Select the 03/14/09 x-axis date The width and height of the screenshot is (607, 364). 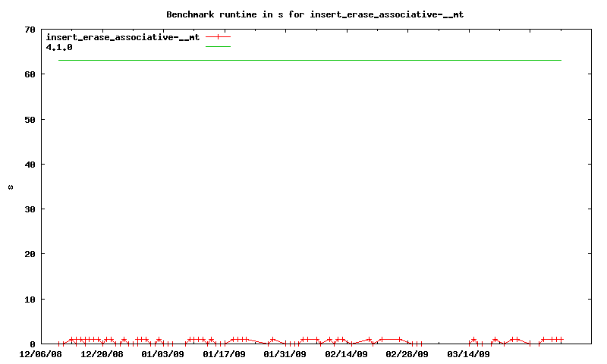click(x=468, y=354)
